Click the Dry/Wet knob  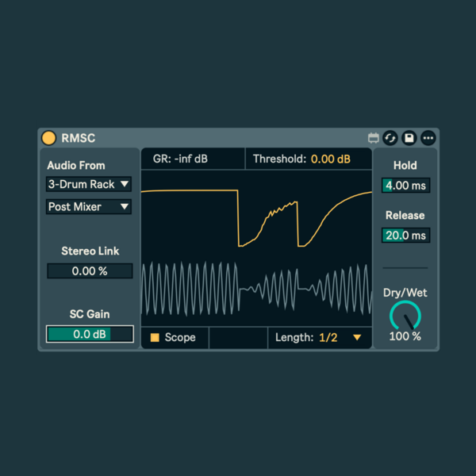pos(405,316)
